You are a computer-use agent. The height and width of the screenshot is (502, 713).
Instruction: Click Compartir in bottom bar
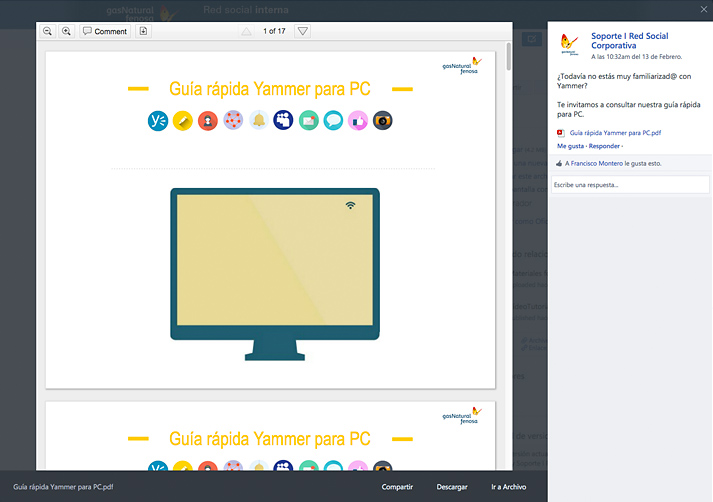[x=397, y=487]
